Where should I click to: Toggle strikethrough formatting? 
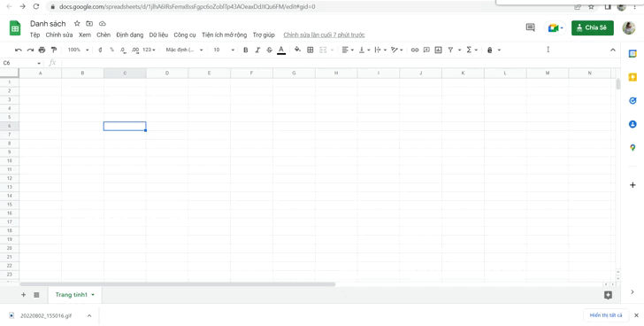(x=270, y=50)
